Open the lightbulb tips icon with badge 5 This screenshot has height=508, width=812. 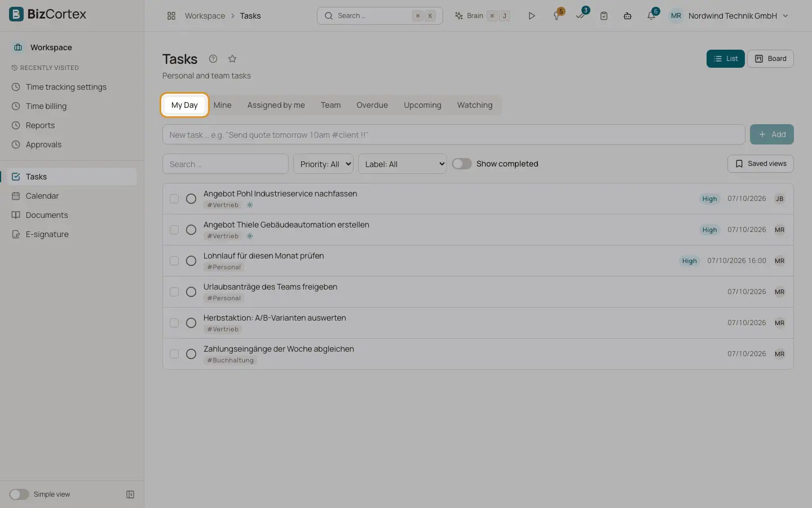pyautogui.click(x=557, y=16)
